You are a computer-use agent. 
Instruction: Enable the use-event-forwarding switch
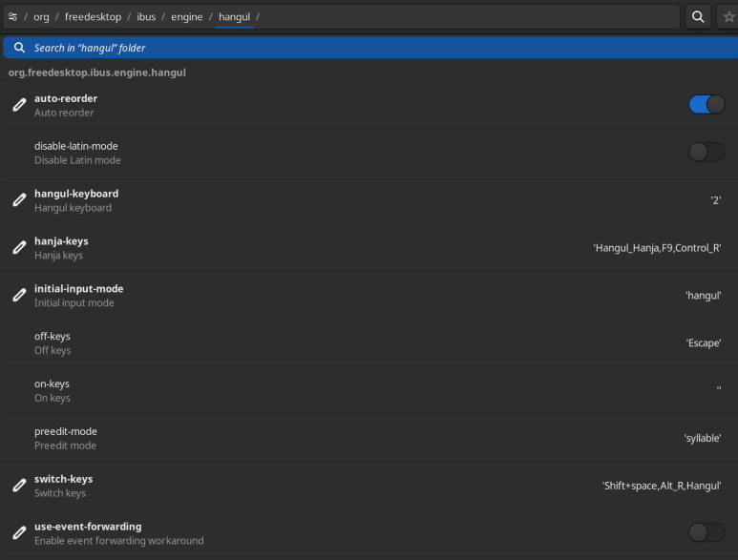[706, 532]
